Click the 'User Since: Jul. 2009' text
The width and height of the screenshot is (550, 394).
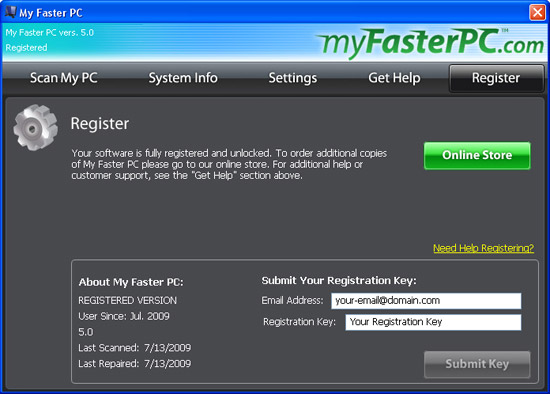[x=124, y=316]
